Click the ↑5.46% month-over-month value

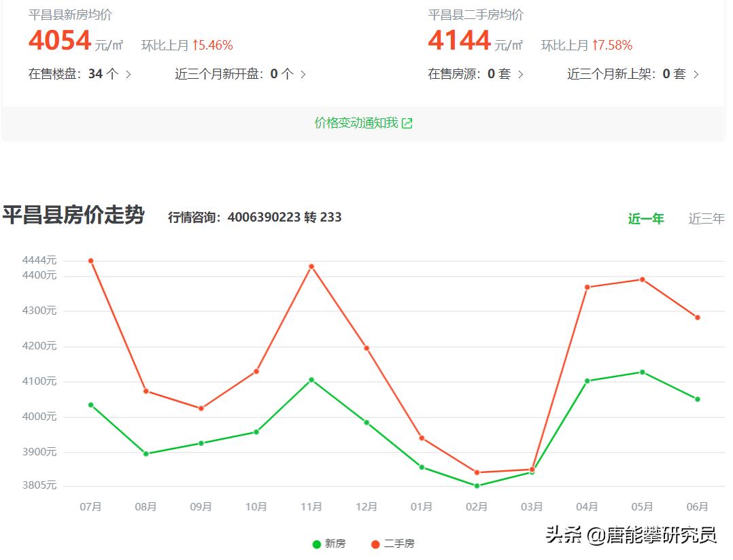[213, 46]
